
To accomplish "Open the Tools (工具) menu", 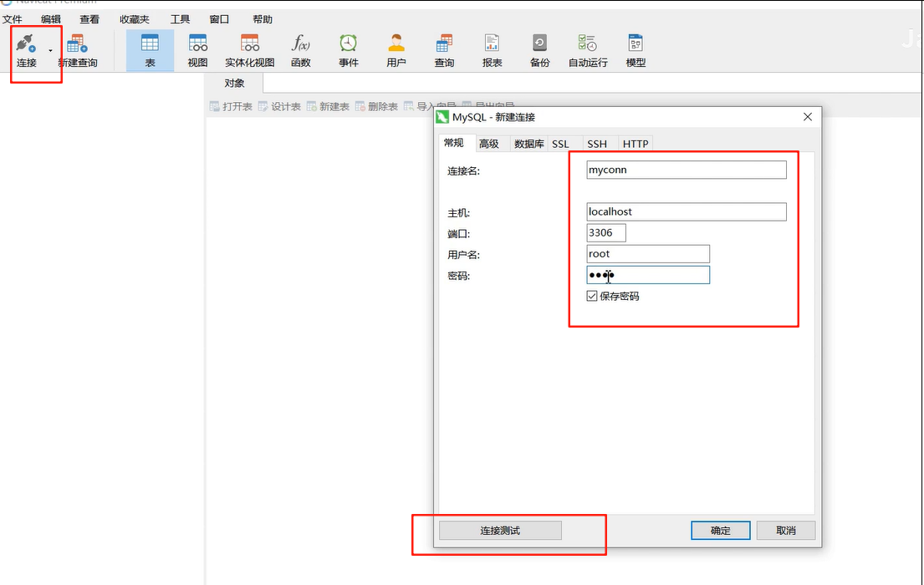I will coord(180,19).
